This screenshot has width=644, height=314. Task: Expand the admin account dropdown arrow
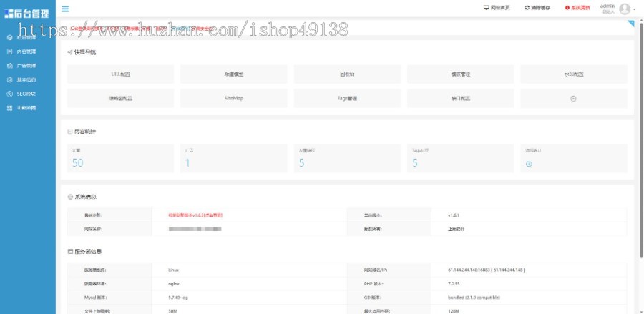point(635,9)
